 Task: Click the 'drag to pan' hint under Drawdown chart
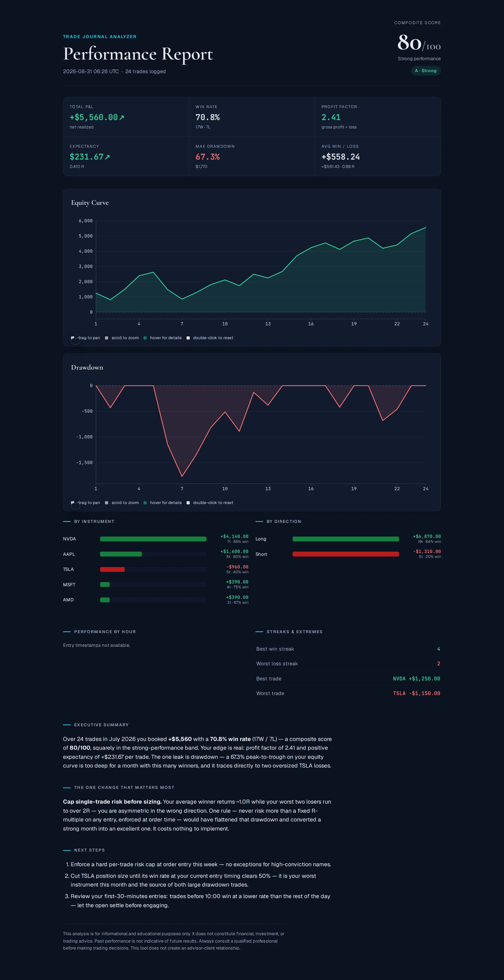[x=89, y=502]
